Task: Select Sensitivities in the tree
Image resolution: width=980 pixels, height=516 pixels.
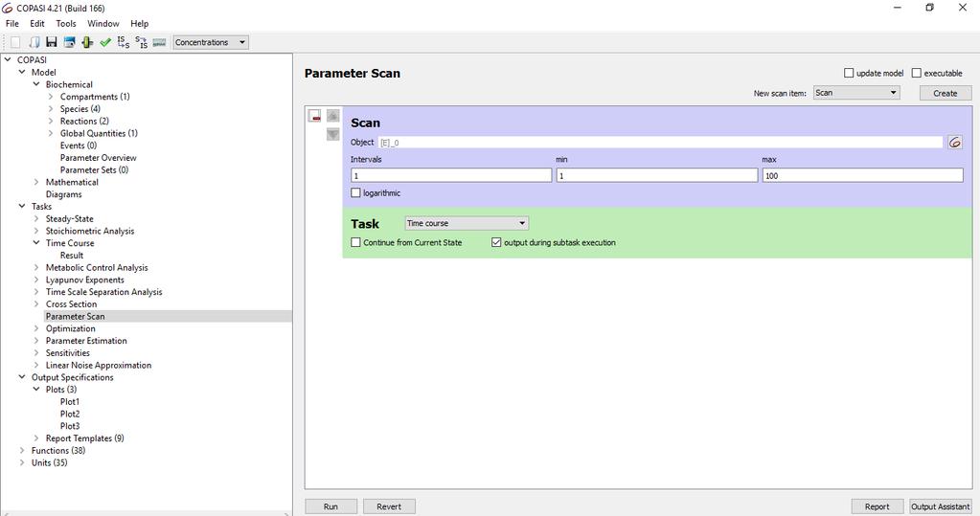Action: (67, 353)
